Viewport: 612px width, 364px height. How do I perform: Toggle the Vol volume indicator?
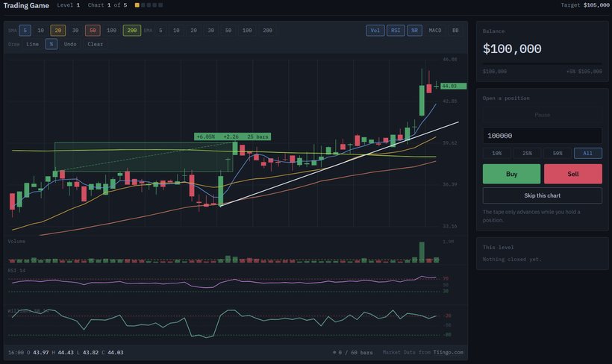(x=375, y=31)
